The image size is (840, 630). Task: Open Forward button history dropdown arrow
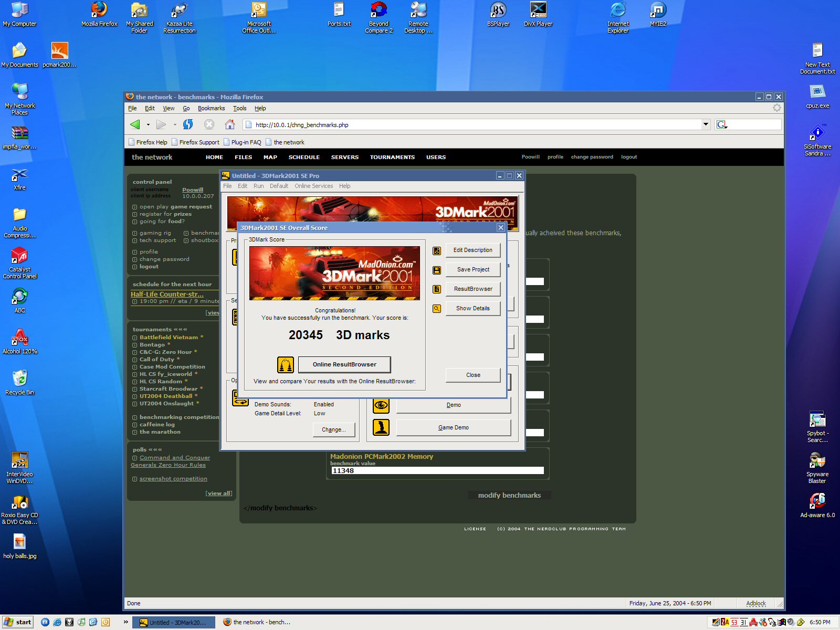pos(175,125)
